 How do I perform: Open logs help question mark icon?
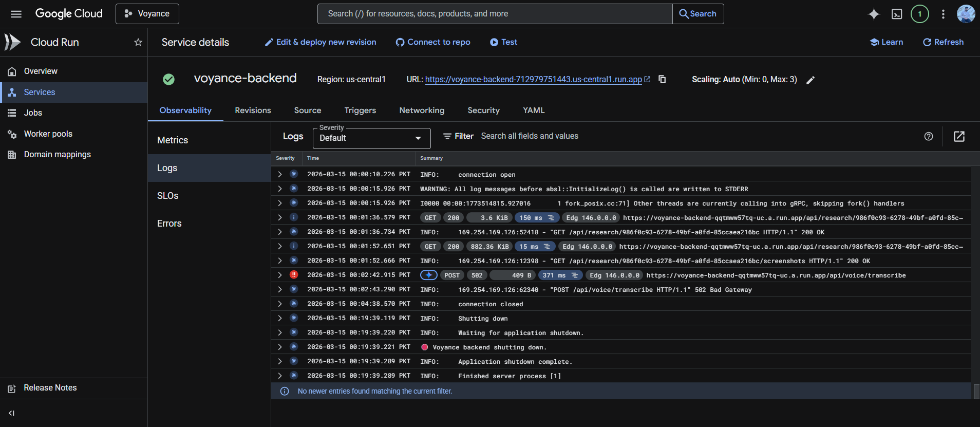[x=929, y=136]
